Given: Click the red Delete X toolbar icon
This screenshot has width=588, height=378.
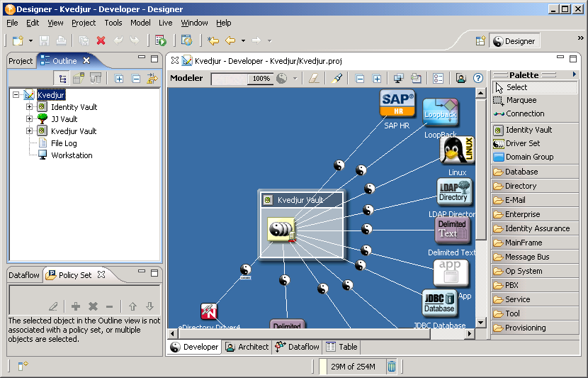Looking at the screenshot, I should tap(101, 40).
